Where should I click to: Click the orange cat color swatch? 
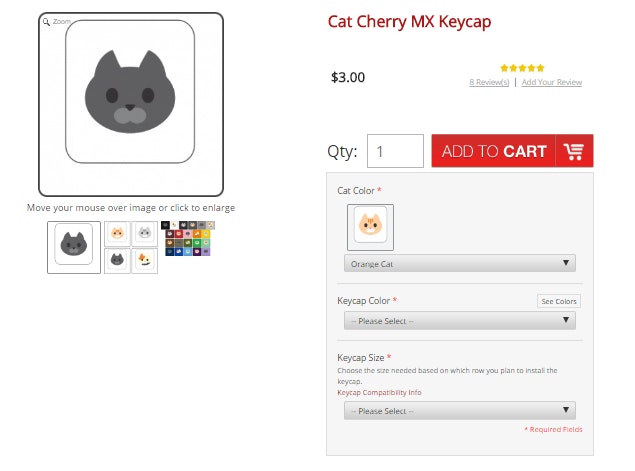(370, 227)
